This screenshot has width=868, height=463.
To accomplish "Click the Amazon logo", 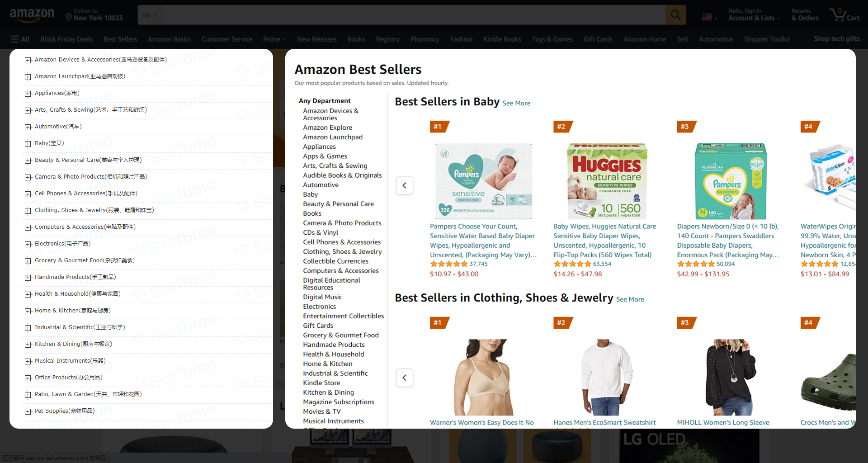I will click(x=32, y=15).
